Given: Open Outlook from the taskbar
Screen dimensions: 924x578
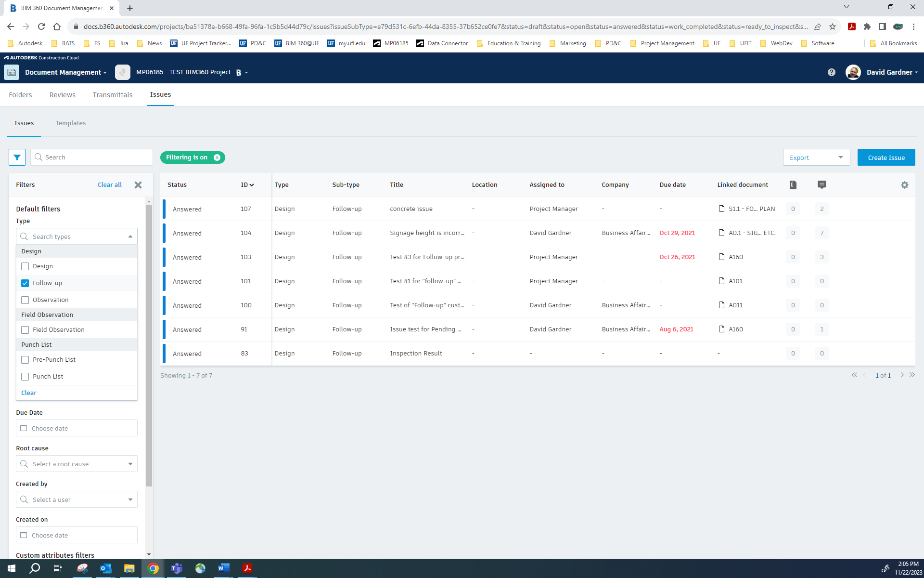Looking at the screenshot, I should [106, 568].
